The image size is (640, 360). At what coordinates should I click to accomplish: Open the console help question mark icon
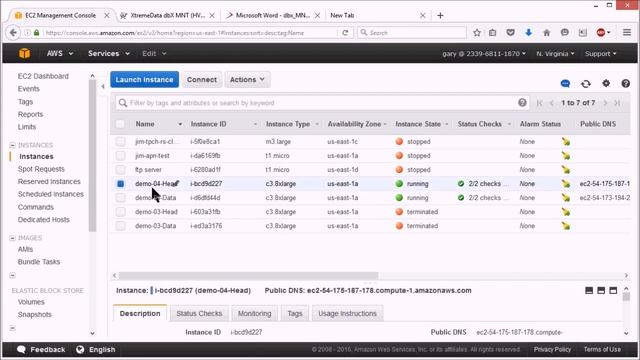click(x=625, y=83)
